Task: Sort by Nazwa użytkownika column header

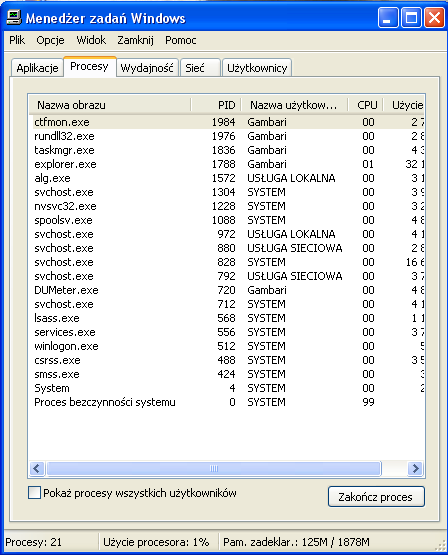Action: pyautogui.click(x=294, y=105)
